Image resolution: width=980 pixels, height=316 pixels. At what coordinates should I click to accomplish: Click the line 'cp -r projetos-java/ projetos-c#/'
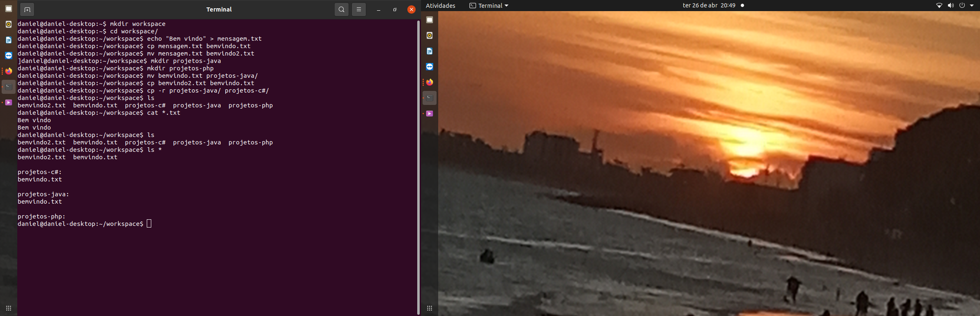coord(208,91)
